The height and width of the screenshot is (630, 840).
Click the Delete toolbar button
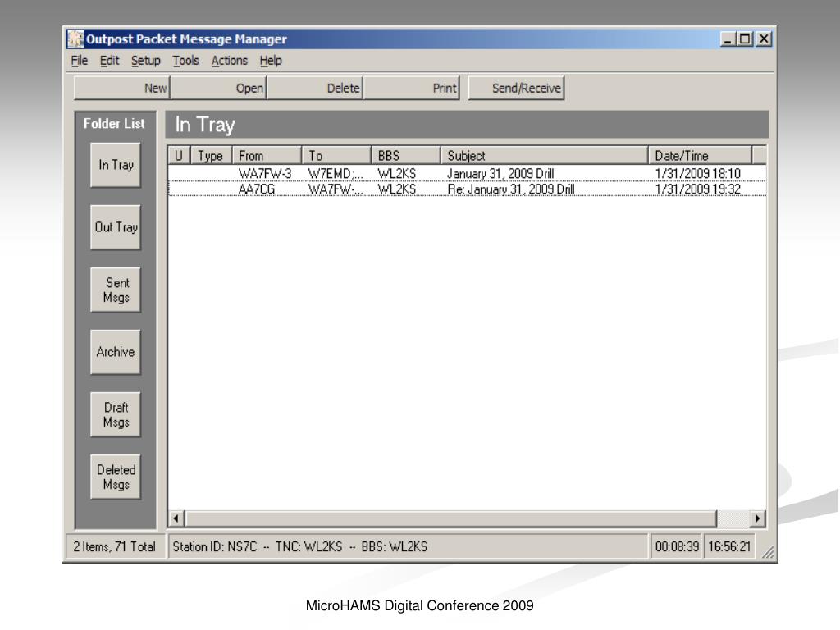point(315,88)
